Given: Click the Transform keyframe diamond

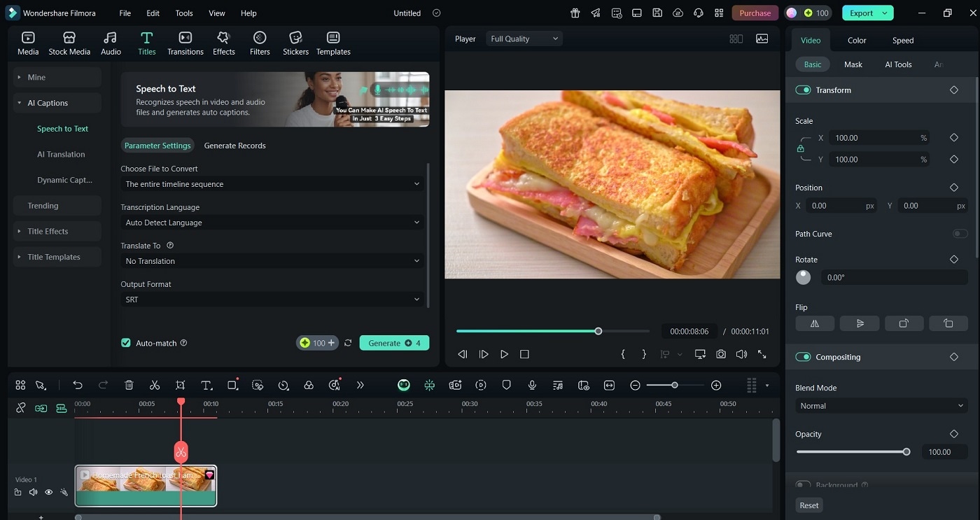Looking at the screenshot, I should point(953,90).
